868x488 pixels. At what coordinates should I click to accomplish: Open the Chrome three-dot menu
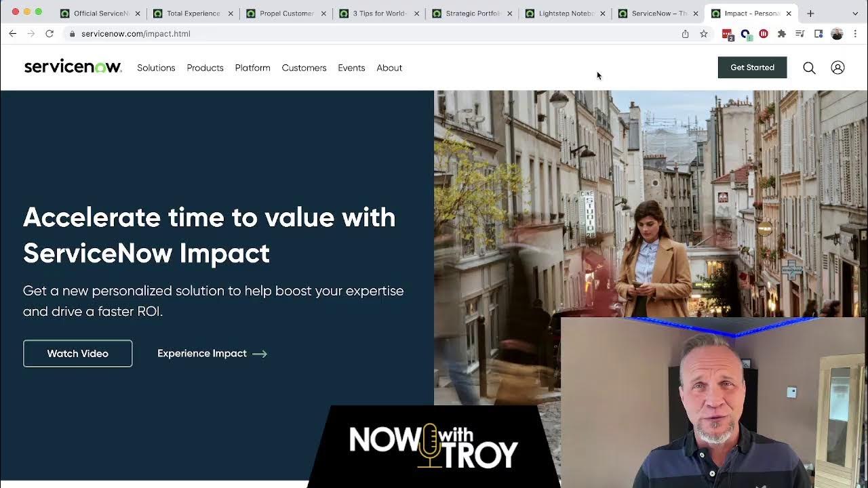pos(856,34)
